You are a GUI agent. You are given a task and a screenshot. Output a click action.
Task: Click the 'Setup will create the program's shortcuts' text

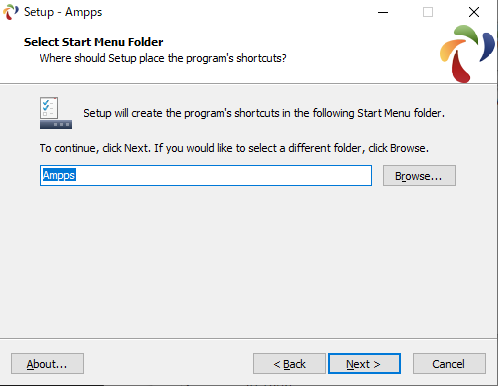[x=264, y=113]
